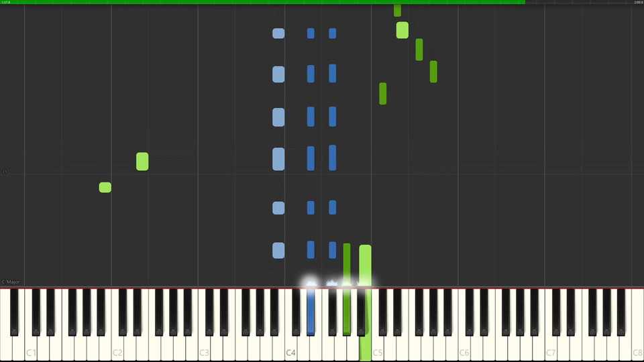Click the C Major key signature label
Viewport: 644px width, 362px height.
[11, 282]
